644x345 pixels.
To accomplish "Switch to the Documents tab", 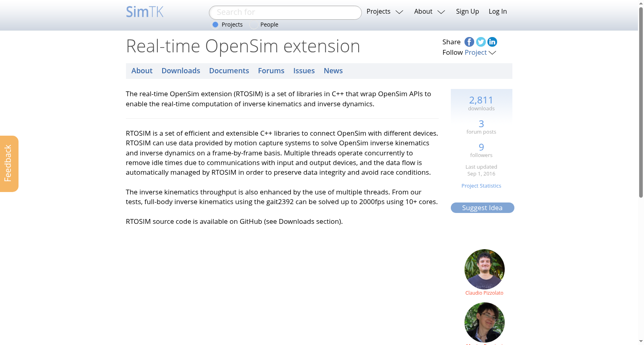I will point(229,71).
